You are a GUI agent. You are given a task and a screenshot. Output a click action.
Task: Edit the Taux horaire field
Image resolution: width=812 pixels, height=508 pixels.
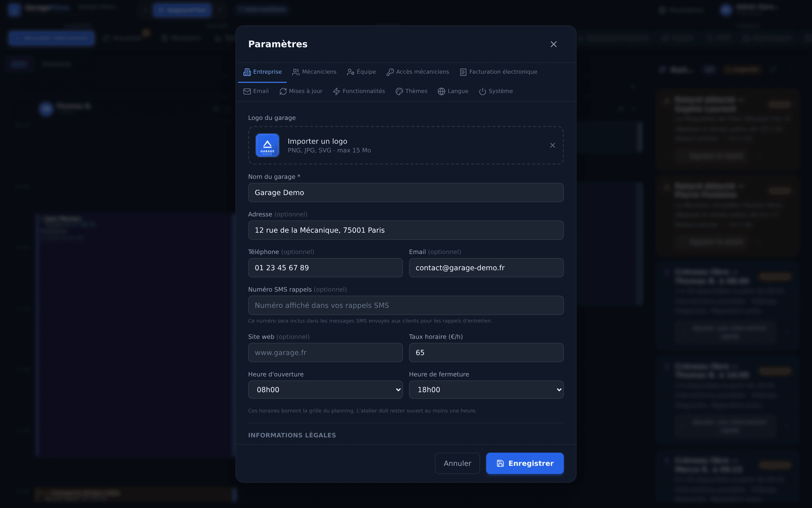(486, 353)
